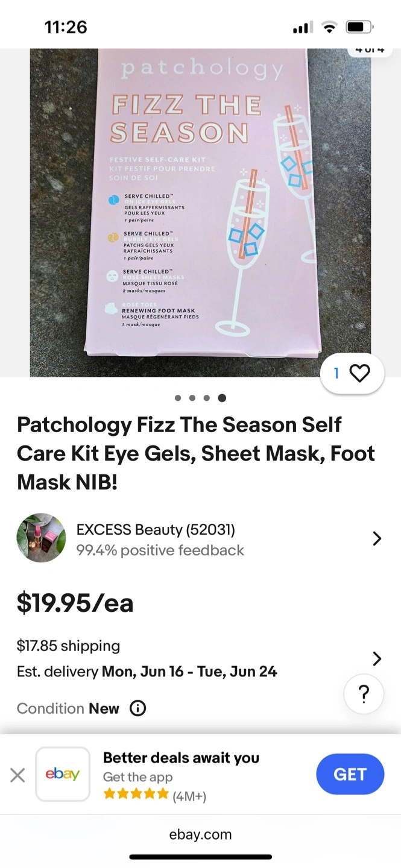Screen dimensions: 401x868
Task: Tap the $17.85 shipping text
Action: 68,646
